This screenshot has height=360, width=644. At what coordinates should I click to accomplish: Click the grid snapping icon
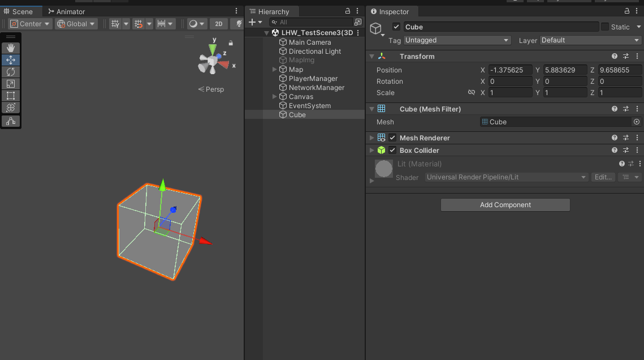(139, 24)
